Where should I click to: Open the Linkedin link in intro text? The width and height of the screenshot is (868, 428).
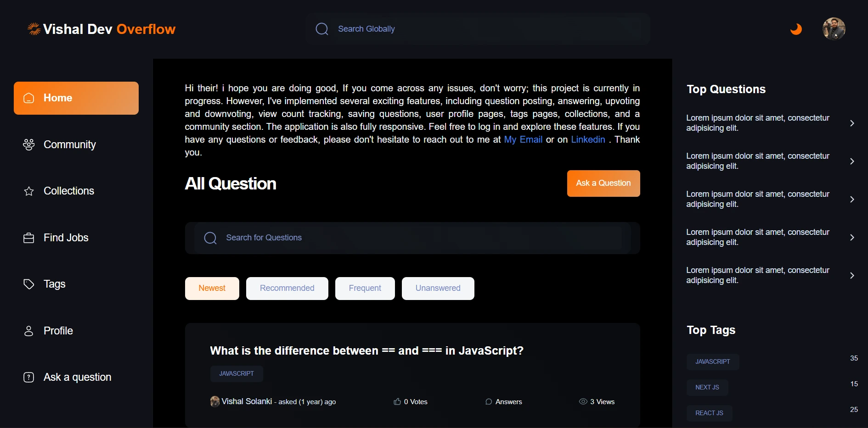click(588, 139)
